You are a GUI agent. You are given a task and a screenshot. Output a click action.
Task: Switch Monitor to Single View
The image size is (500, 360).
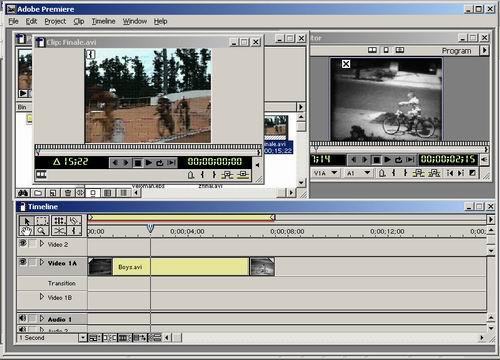tap(386, 50)
